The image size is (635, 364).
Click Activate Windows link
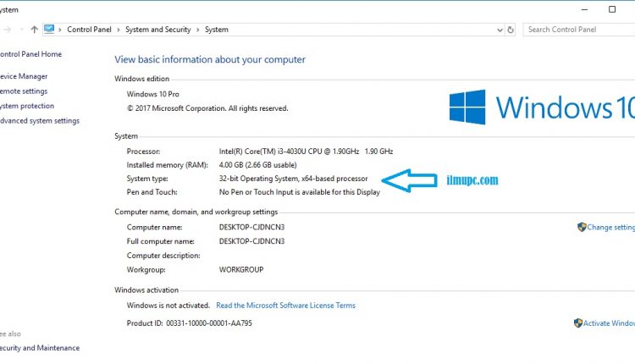tap(609, 323)
